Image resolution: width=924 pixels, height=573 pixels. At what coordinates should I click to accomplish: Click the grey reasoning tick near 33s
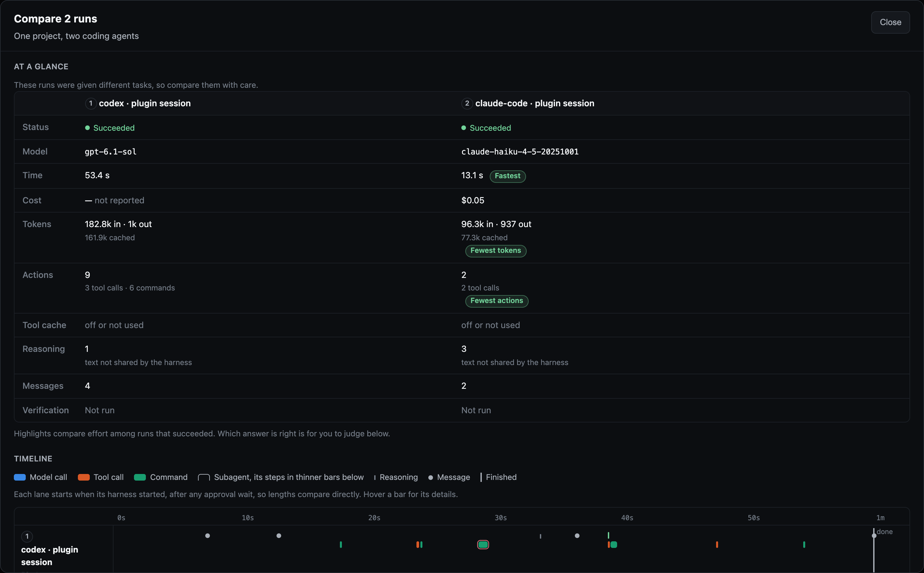coord(540,536)
